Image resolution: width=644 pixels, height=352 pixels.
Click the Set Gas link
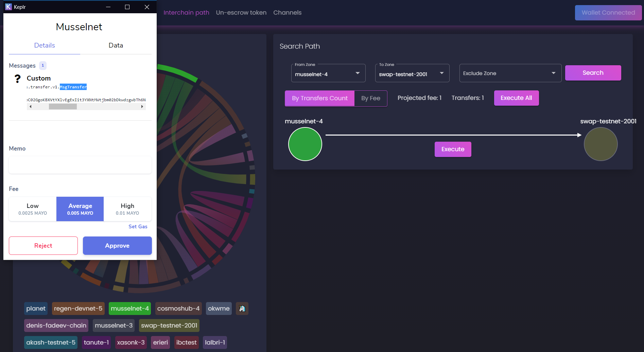[x=138, y=227]
